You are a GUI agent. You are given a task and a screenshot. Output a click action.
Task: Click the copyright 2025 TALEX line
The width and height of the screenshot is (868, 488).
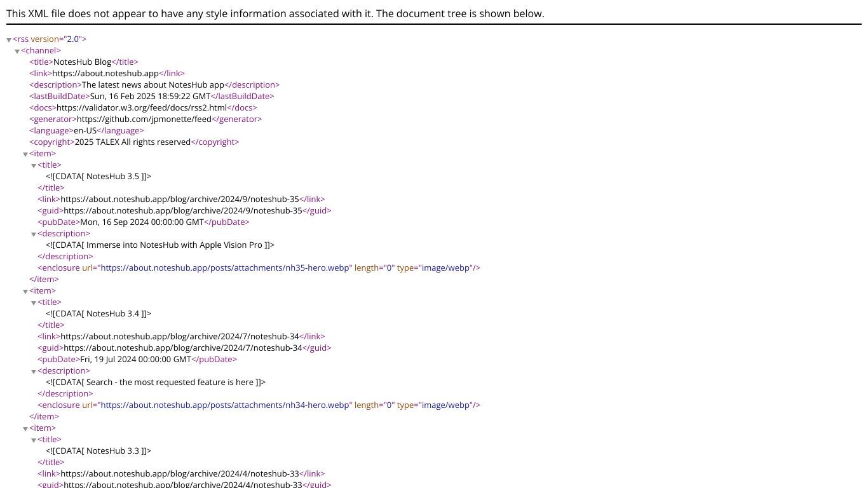click(x=134, y=142)
